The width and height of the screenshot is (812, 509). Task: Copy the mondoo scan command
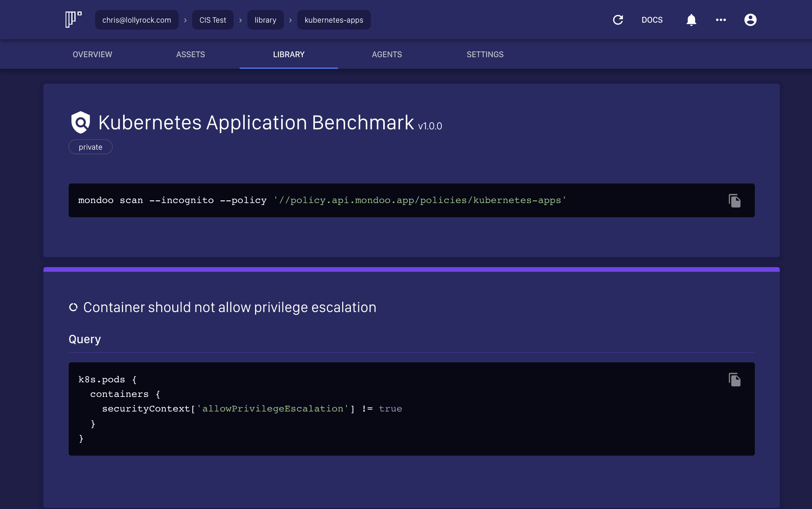[735, 200]
